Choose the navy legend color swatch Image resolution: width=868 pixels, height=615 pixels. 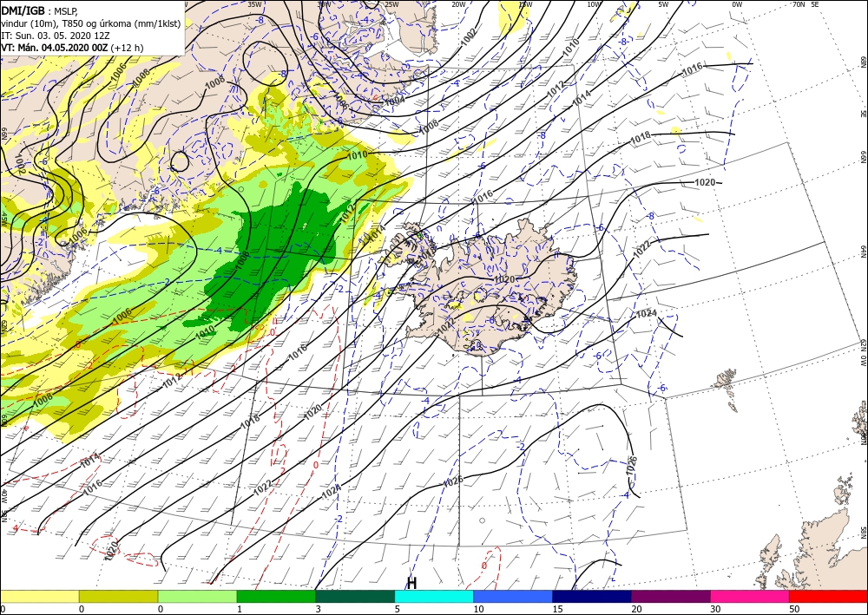pyautogui.click(x=592, y=596)
